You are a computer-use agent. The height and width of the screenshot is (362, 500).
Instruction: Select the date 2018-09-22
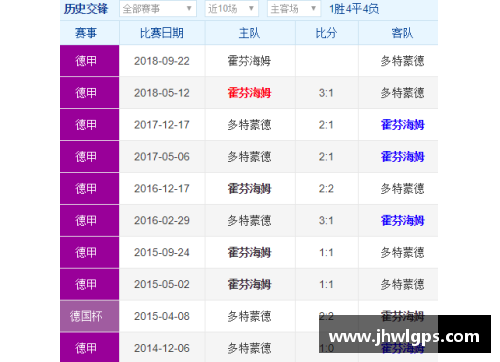click(162, 61)
